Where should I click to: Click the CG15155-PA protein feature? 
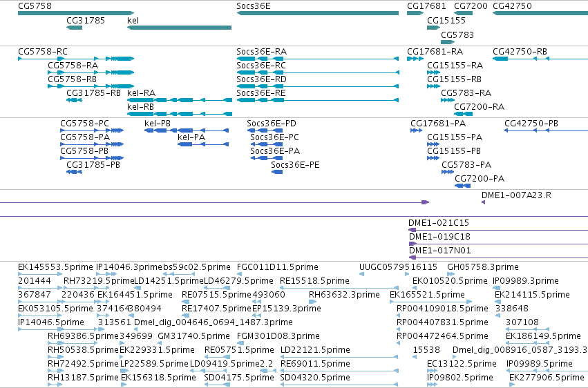(433, 144)
